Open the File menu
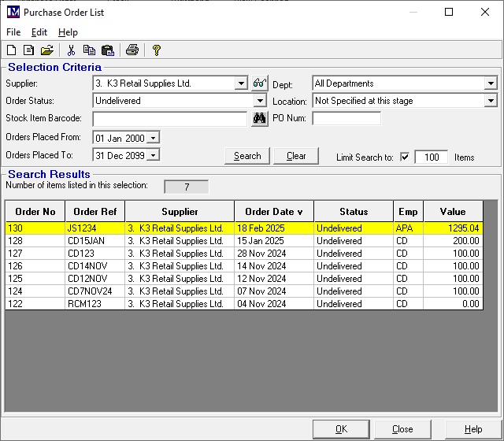 point(13,32)
